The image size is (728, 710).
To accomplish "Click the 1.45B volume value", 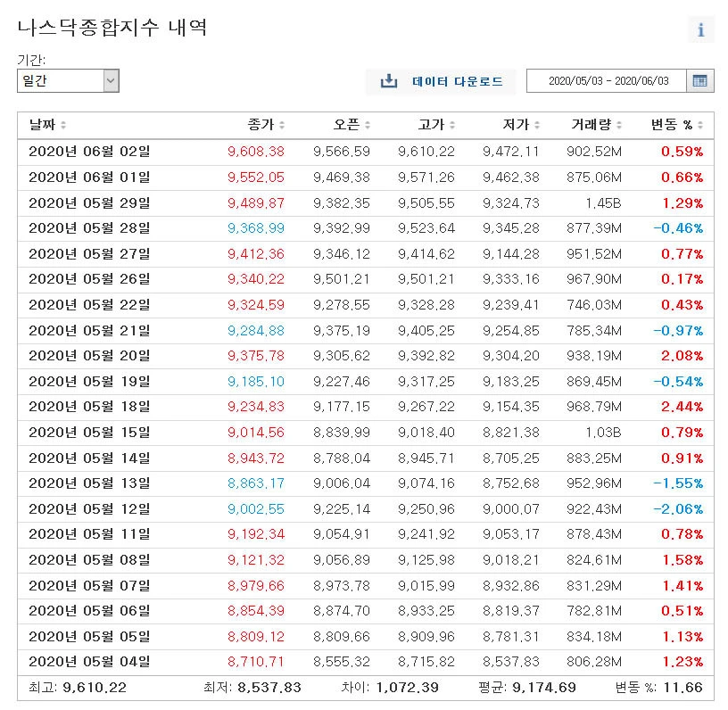I will tap(603, 202).
